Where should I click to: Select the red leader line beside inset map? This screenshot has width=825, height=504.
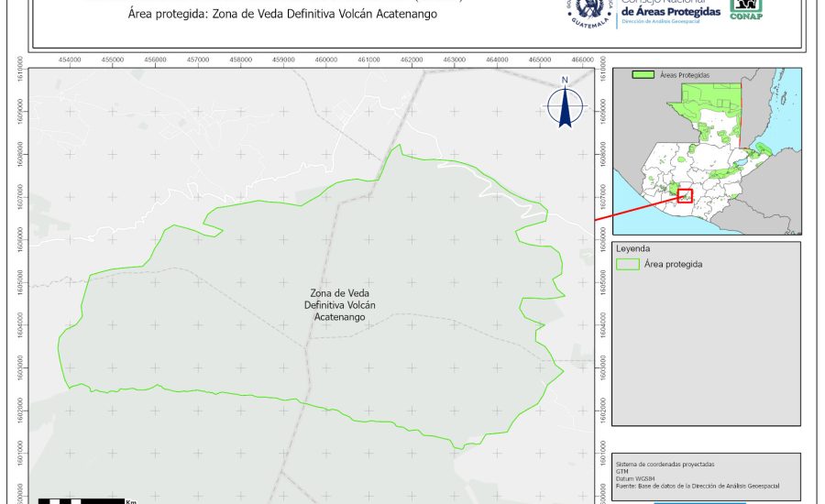635,208
